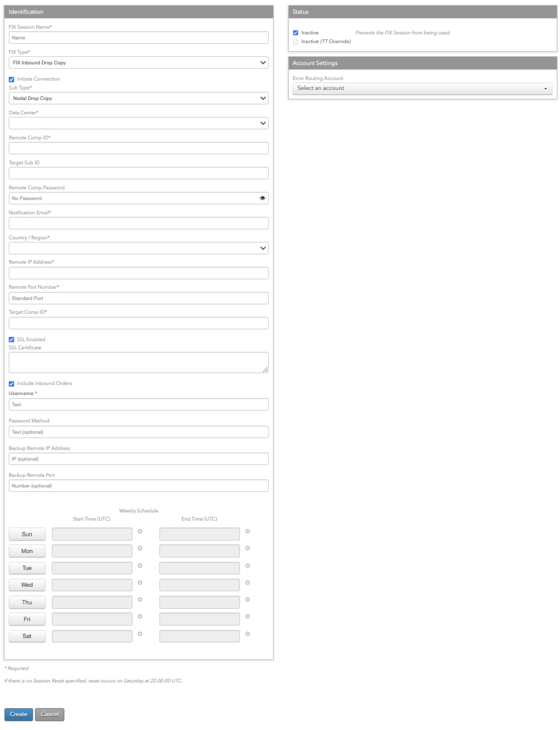This screenshot has width=560, height=730.
Task: Toggle the Include Inbound Orders checkbox
Action: click(x=12, y=384)
